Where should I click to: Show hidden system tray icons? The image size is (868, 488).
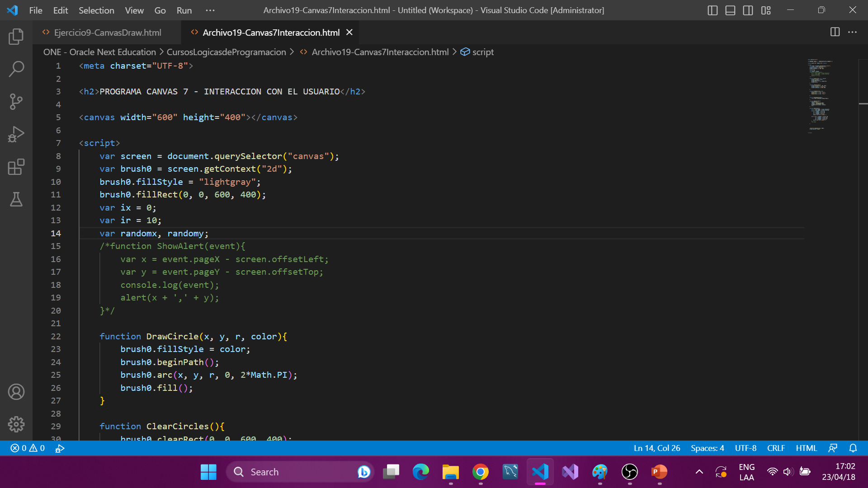[x=699, y=472]
